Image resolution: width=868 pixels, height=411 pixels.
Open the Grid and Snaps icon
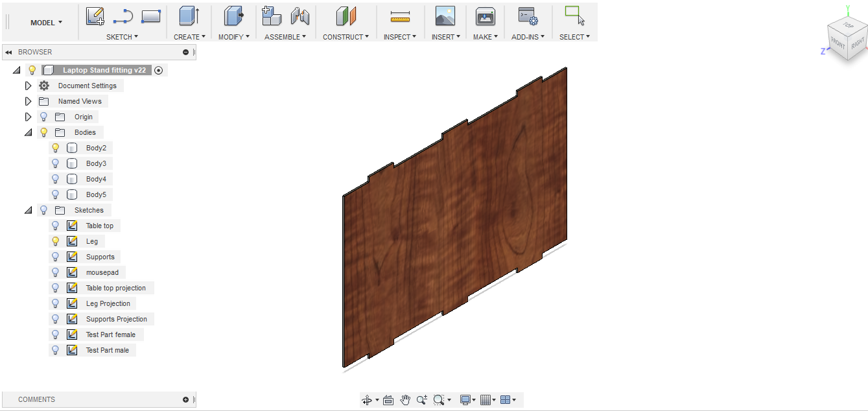[486, 400]
